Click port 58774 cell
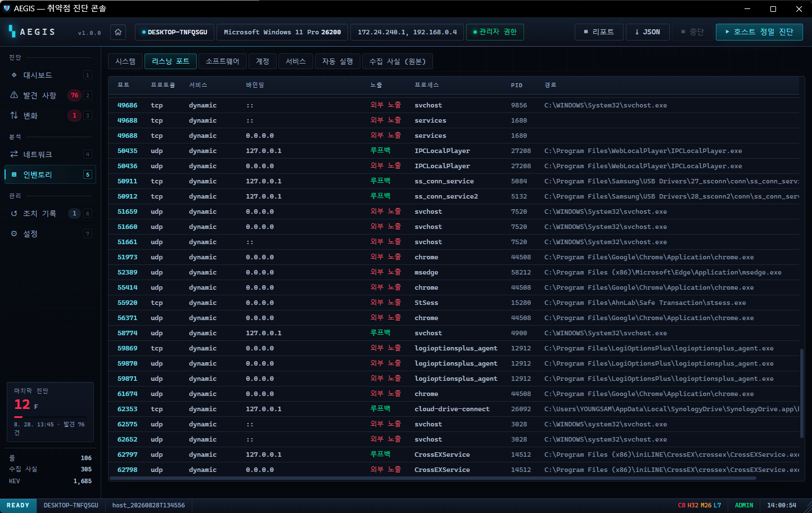This screenshot has height=513, width=812. pos(127,333)
